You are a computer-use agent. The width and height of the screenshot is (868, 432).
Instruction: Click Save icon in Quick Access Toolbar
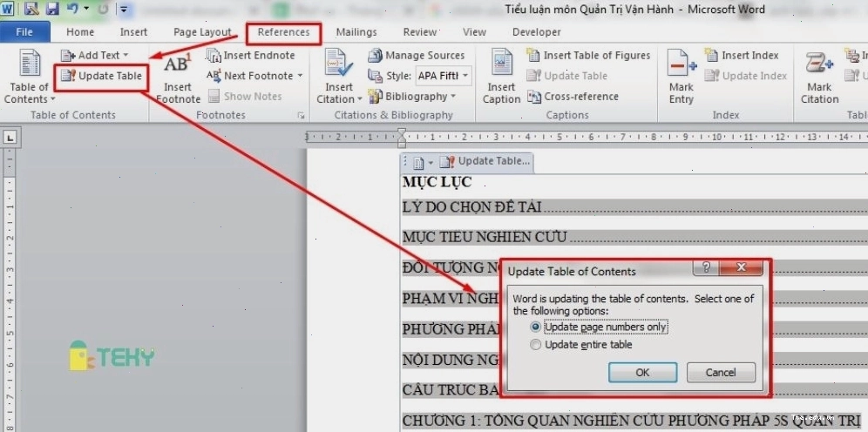click(52, 9)
